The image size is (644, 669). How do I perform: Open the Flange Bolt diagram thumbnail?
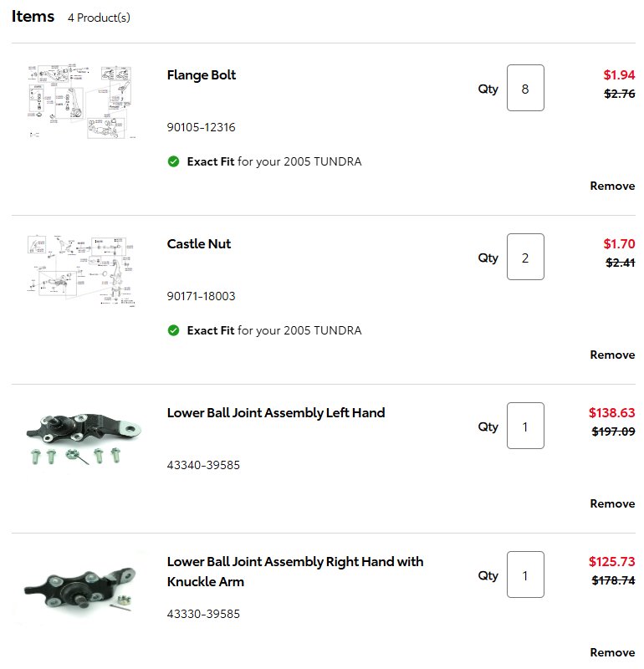(81, 101)
